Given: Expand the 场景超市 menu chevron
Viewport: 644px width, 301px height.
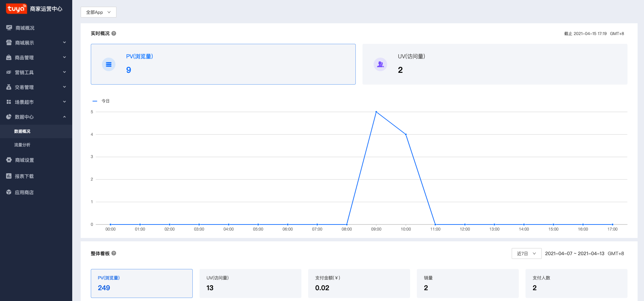Looking at the screenshot, I should (64, 102).
